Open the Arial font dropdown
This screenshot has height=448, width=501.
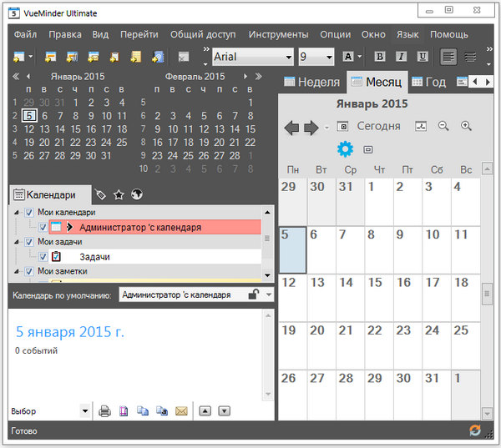click(x=288, y=57)
